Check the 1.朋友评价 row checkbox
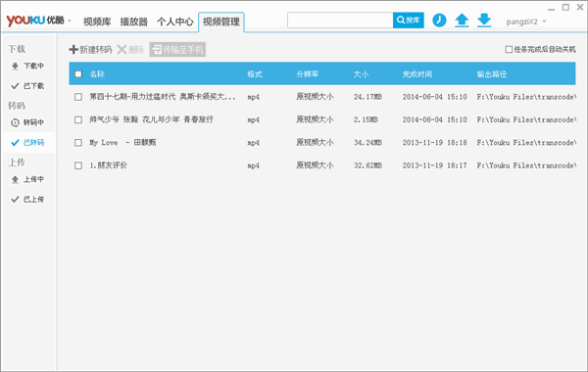This screenshot has width=588, height=372. 78,165
